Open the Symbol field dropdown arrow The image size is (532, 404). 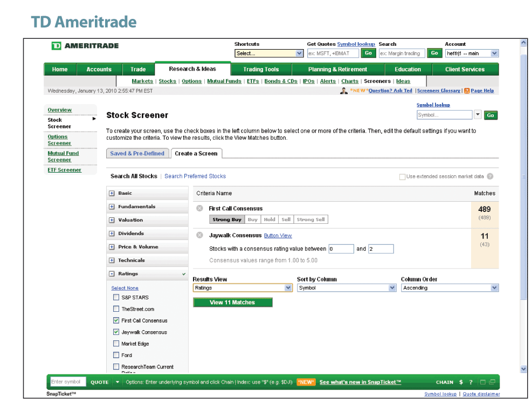478,115
